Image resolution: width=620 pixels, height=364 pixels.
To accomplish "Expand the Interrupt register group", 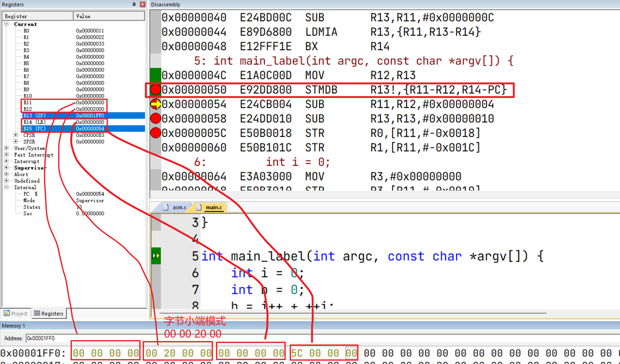I will click(6, 161).
